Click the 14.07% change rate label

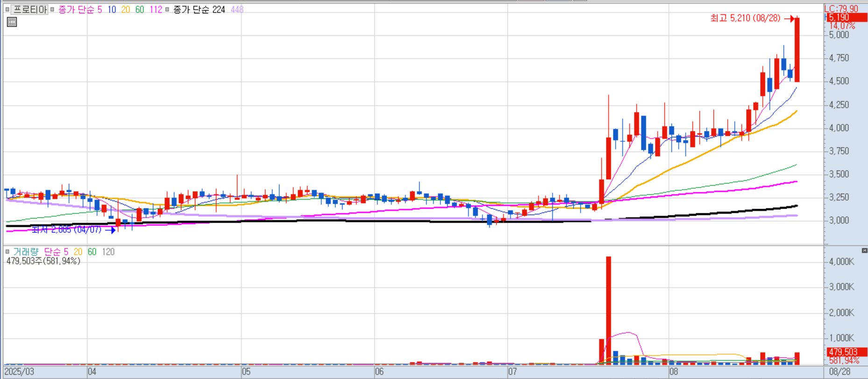pos(842,26)
